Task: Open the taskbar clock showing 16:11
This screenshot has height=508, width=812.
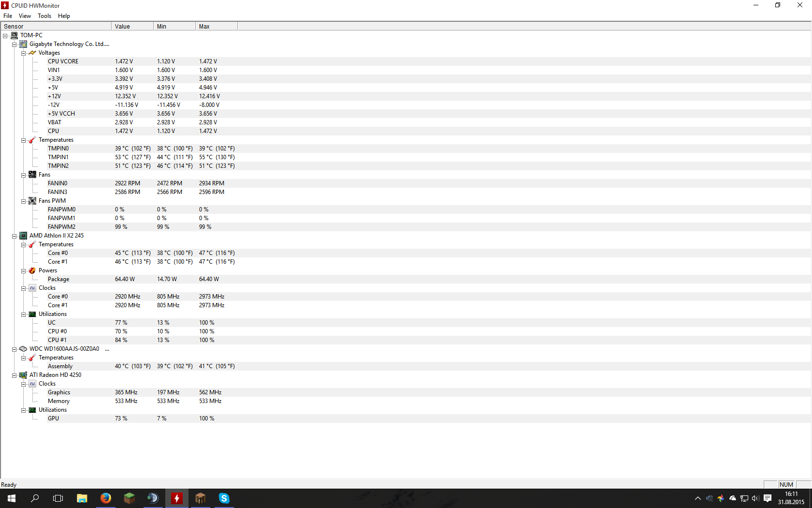Action: [791, 498]
